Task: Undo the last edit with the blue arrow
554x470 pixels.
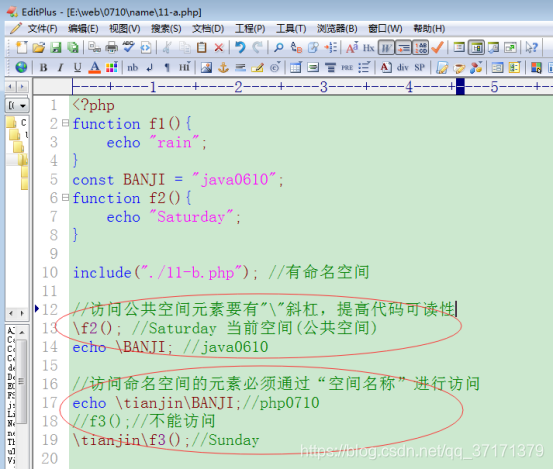Action: click(240, 47)
